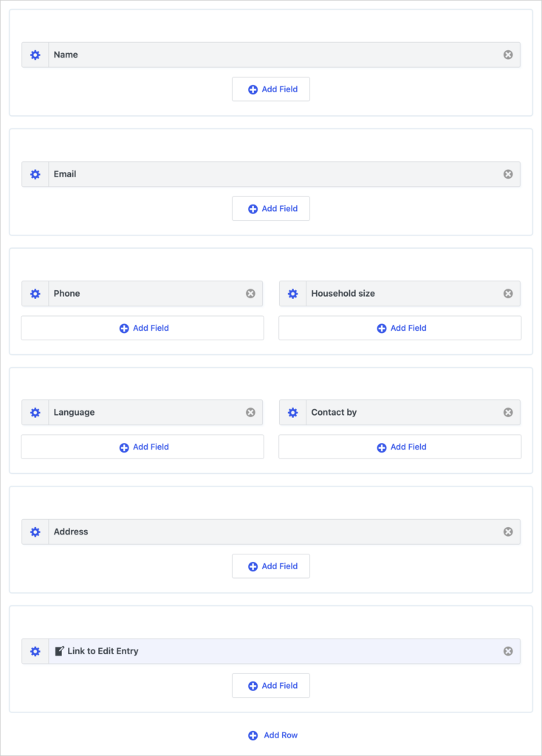Click Add Field below Name
Image resolution: width=542 pixels, height=756 pixels.
pos(271,89)
